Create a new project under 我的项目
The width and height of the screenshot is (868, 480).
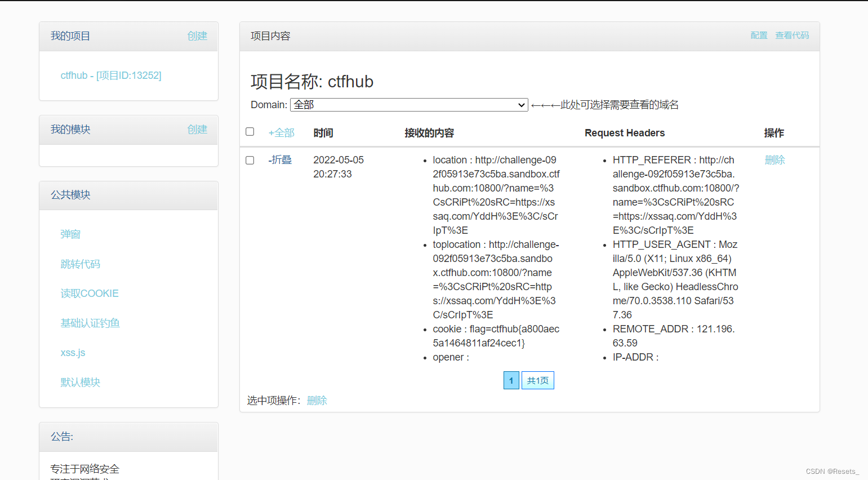point(197,36)
